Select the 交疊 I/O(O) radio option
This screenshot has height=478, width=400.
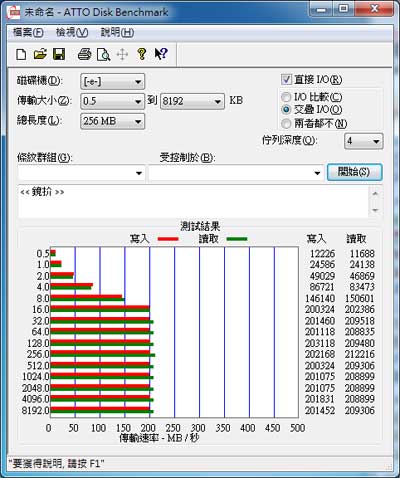(286, 109)
